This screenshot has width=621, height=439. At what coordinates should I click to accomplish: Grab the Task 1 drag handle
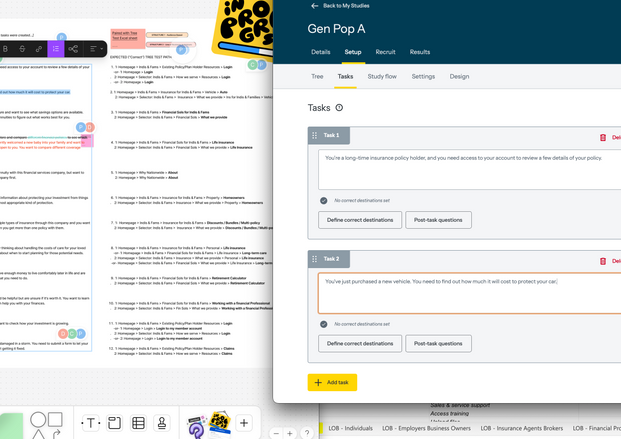pyautogui.click(x=314, y=136)
